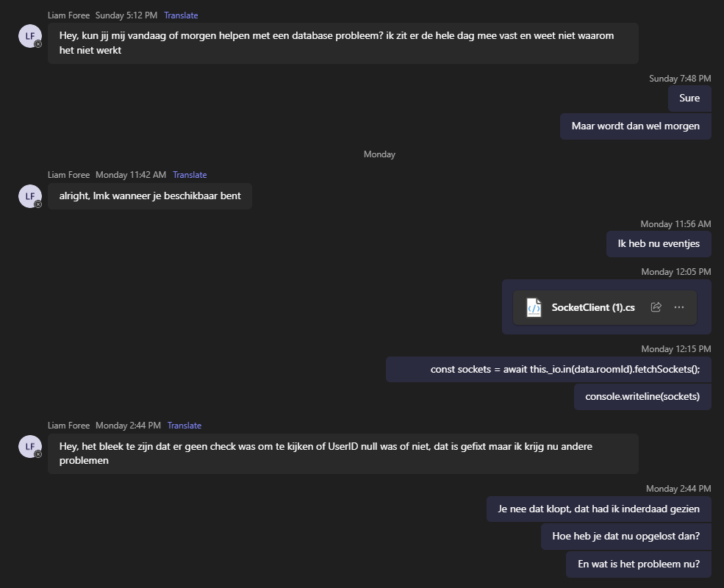This screenshot has height=588, width=724.
Task: Click Liam Foree's avatar on Monday 11:42 message
Action: pos(30,196)
